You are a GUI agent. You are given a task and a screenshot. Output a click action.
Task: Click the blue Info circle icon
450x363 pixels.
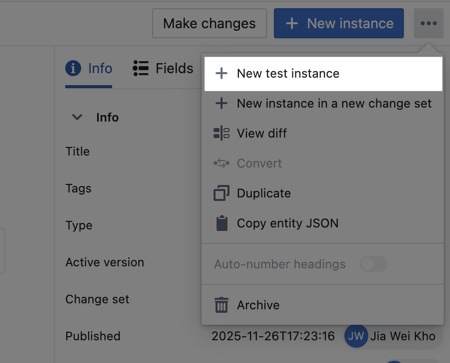coord(73,68)
